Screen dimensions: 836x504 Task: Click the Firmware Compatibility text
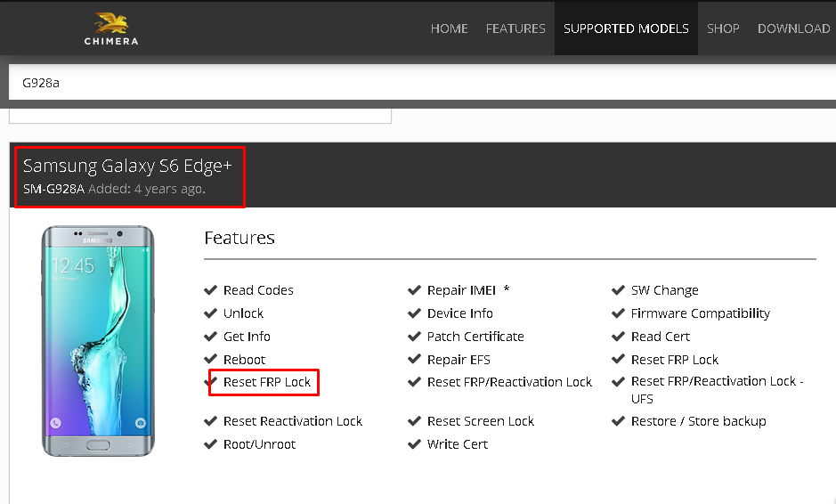click(x=700, y=313)
